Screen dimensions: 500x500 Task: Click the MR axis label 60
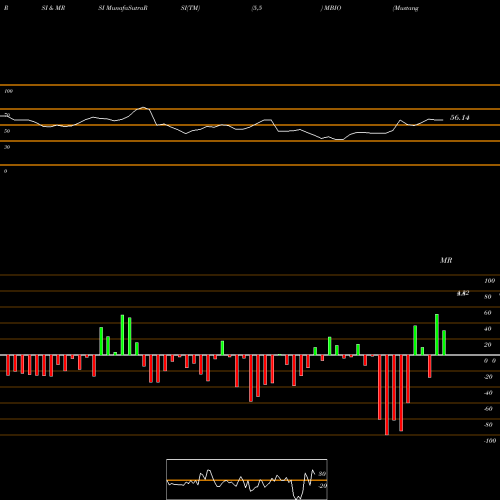click(x=487, y=313)
